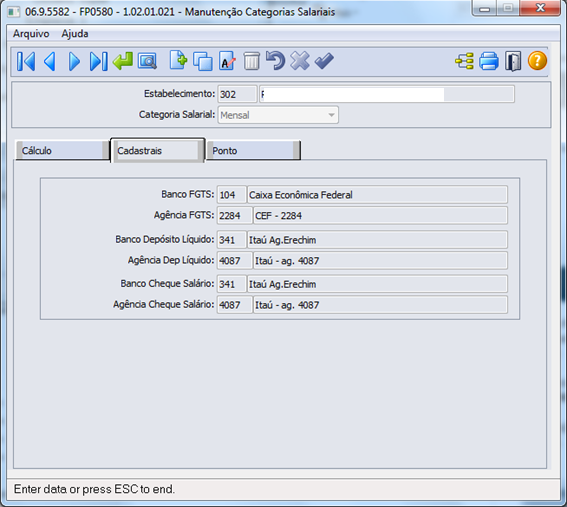
Task: Delete record using trash can icon
Action: (251, 61)
